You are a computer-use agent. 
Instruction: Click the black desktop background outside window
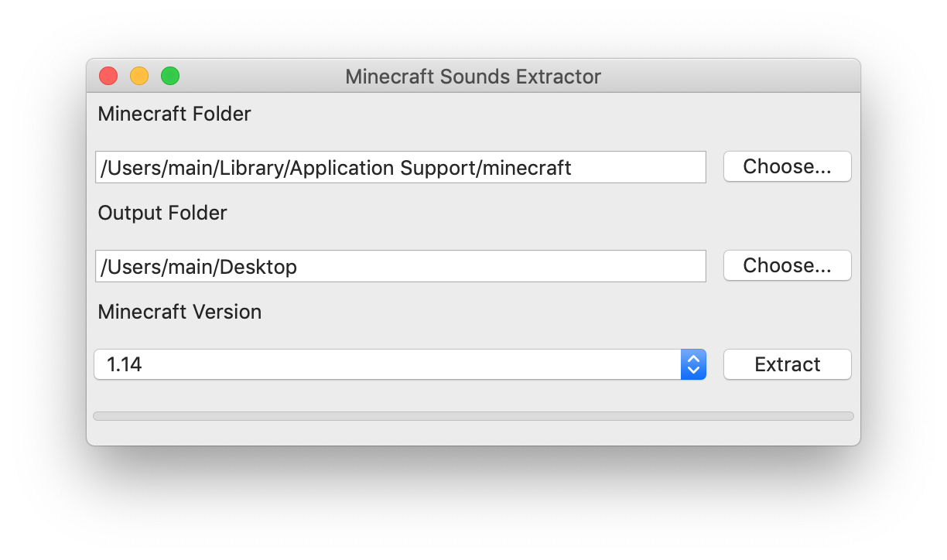point(473,503)
